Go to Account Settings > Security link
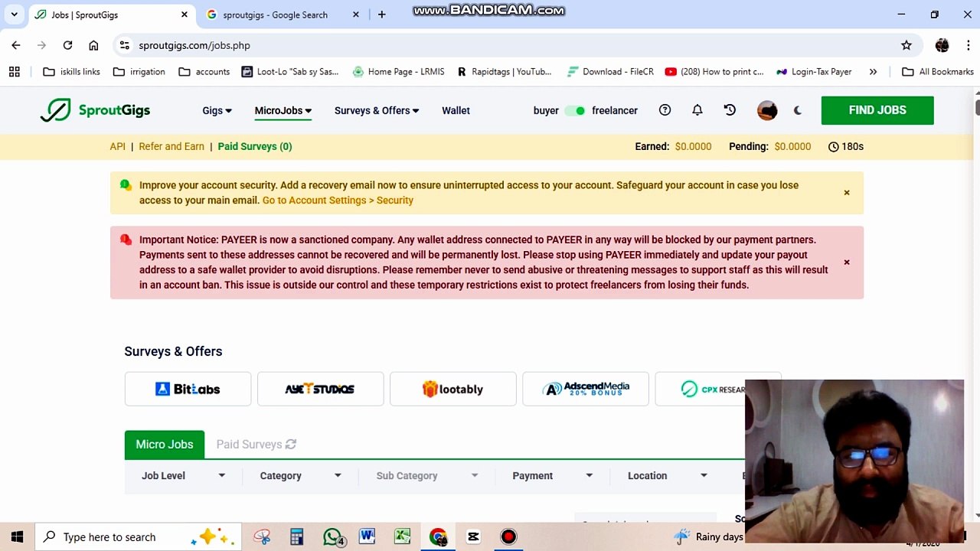Image resolution: width=980 pixels, height=551 pixels. coord(338,201)
